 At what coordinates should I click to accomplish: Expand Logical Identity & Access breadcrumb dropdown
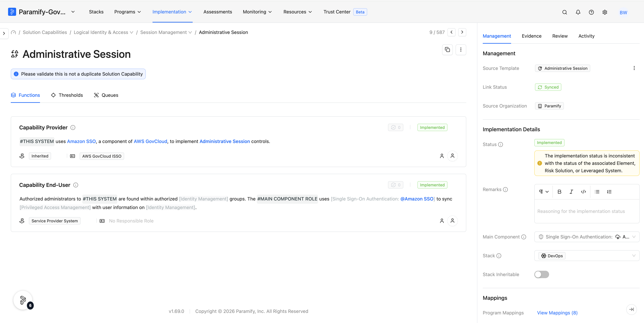(x=131, y=33)
